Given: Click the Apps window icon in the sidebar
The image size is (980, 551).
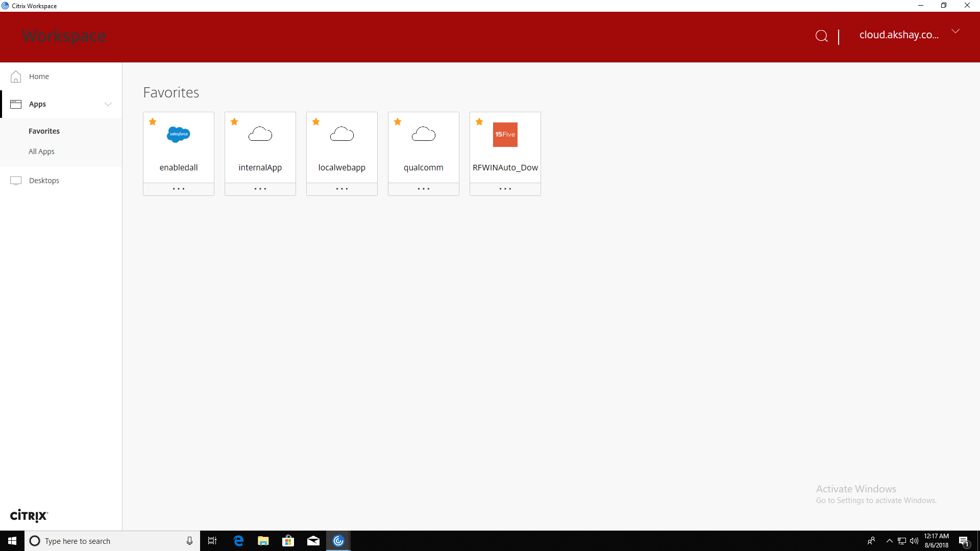Looking at the screenshot, I should tap(16, 104).
